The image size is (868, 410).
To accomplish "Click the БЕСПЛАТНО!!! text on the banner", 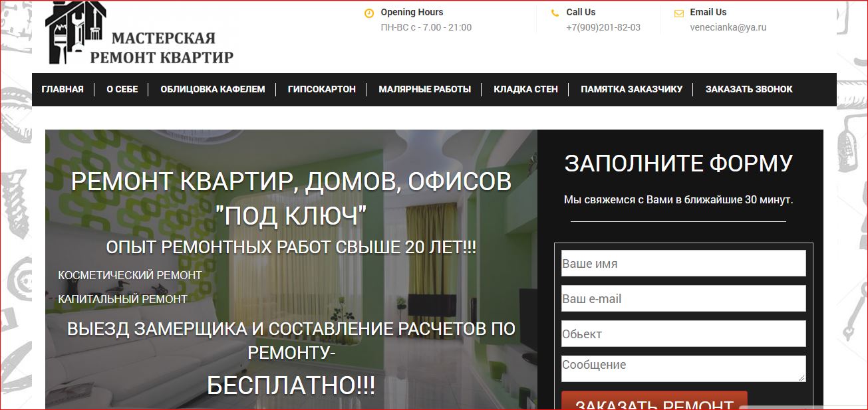I will tap(291, 385).
